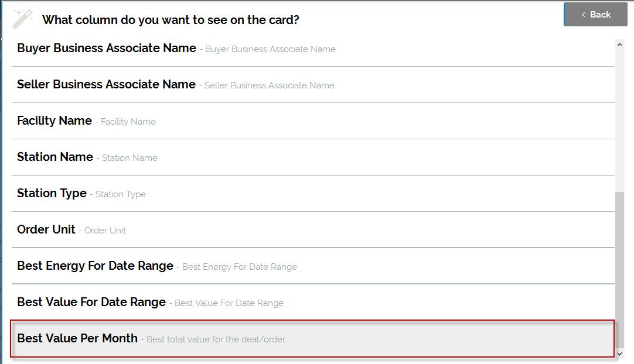
Task: Go back using the Back button
Action: [595, 15]
